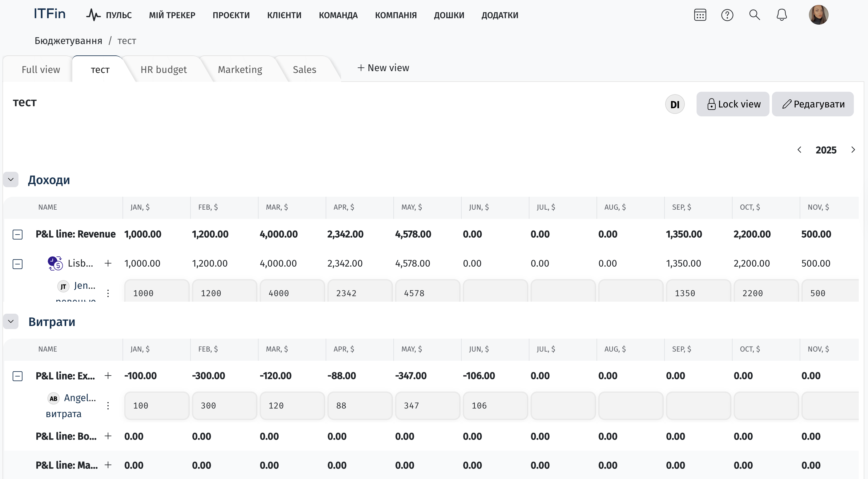Switch to HR budget tab
The height and width of the screenshot is (479, 868).
pyautogui.click(x=163, y=70)
